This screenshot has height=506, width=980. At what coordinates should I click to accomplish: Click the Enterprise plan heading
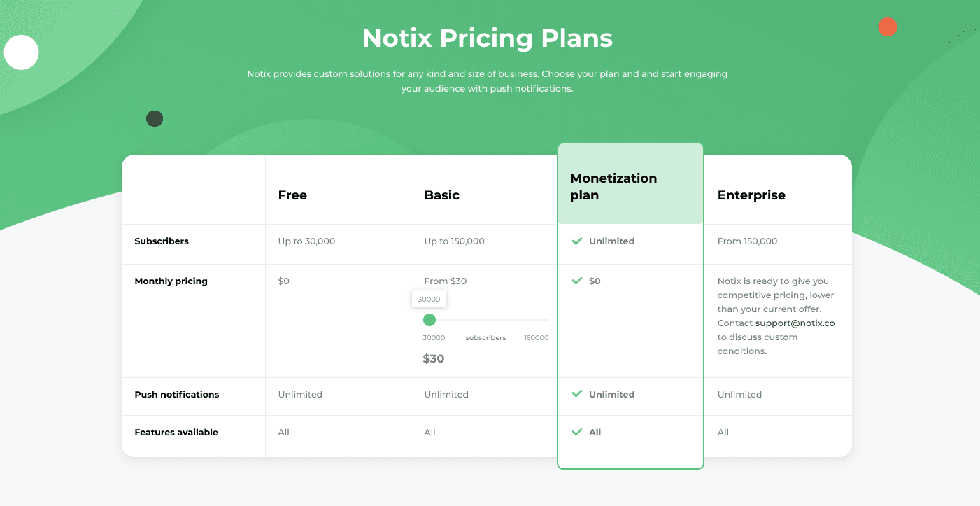click(751, 195)
